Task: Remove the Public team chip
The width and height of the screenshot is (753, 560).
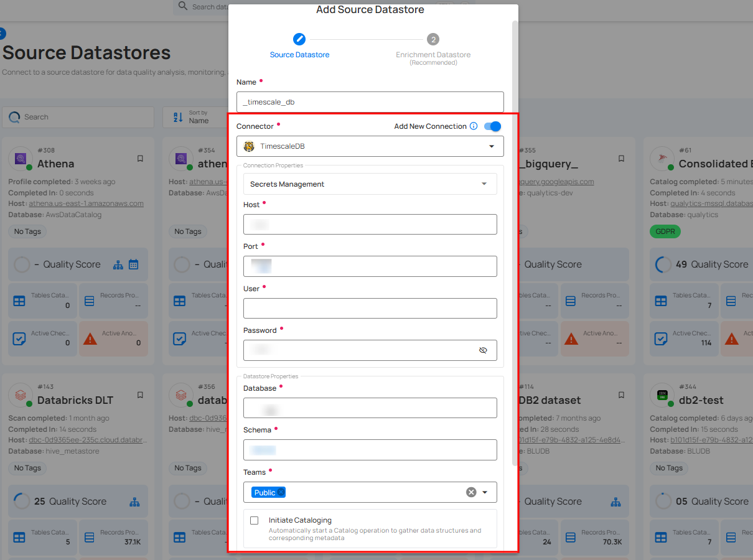Action: [279, 492]
